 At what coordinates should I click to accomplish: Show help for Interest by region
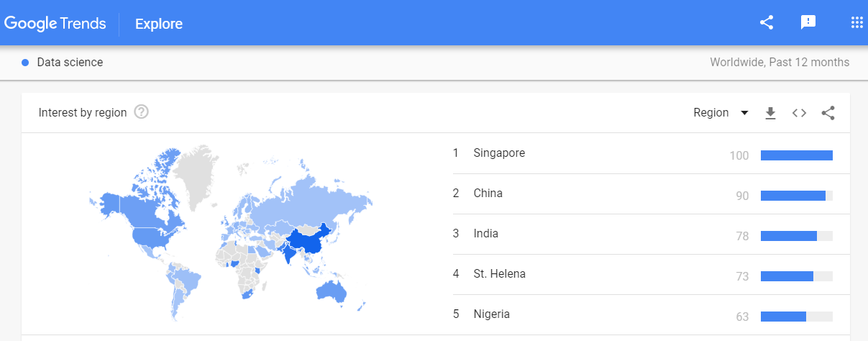coord(142,112)
